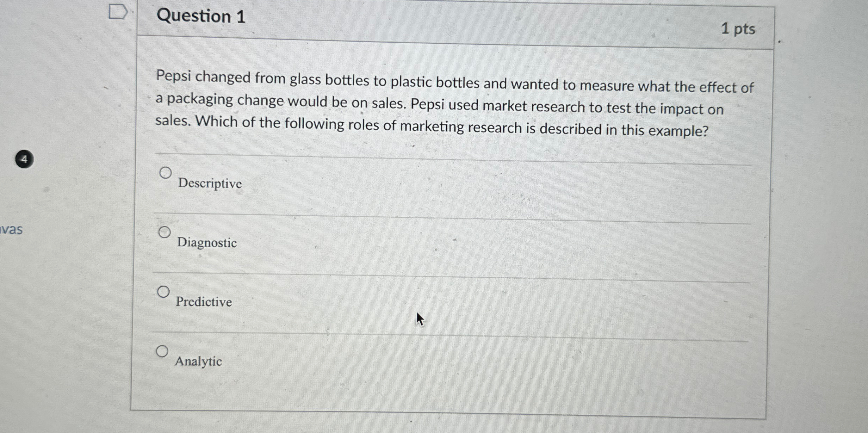
Task: Select the Descriptive answer option
Action: (165, 173)
